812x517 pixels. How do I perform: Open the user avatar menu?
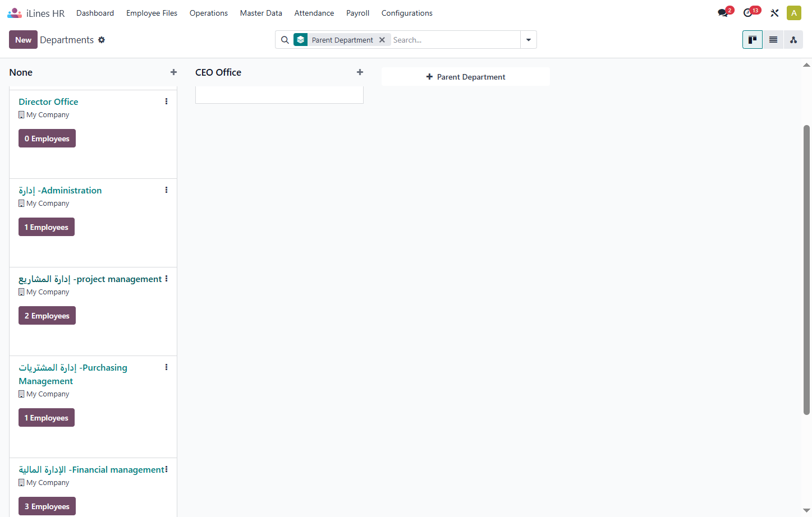[794, 13]
